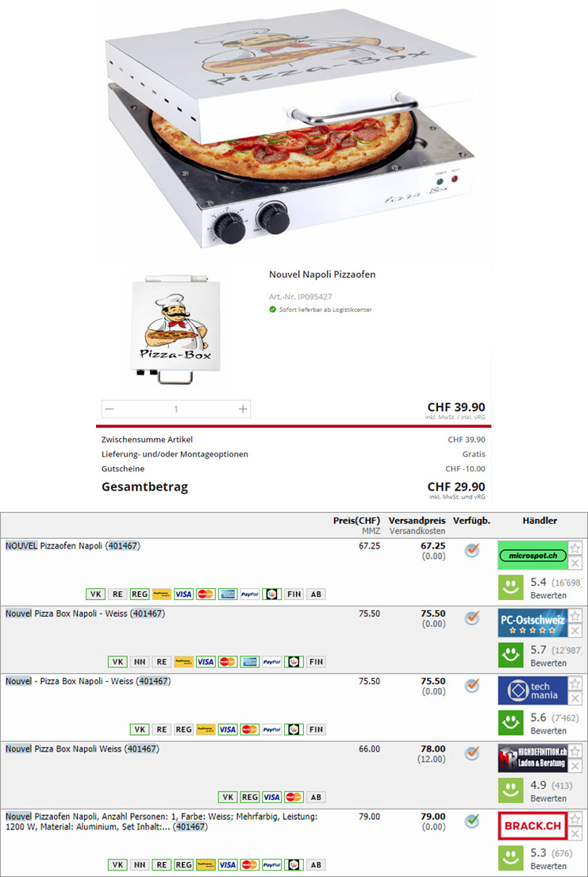Sort by Preis(CHF) column header
Image resolution: width=588 pixels, height=877 pixels.
pyautogui.click(x=356, y=521)
